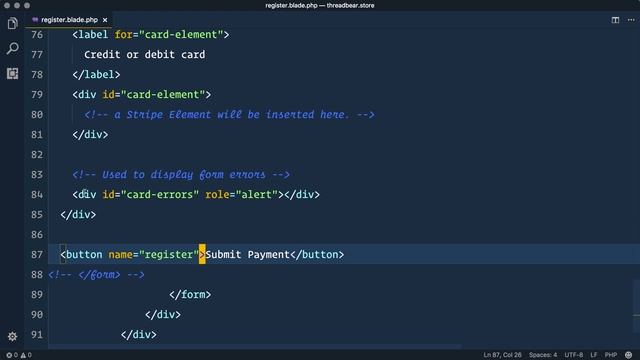Click the </label> closing tag
Image resolution: width=640 pixels, height=360 pixels.
point(96,75)
